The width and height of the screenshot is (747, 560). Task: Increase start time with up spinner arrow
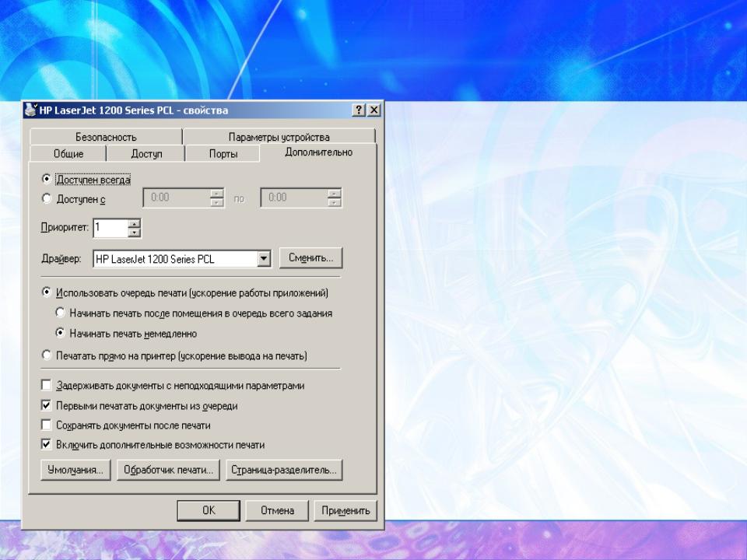pyautogui.click(x=217, y=194)
